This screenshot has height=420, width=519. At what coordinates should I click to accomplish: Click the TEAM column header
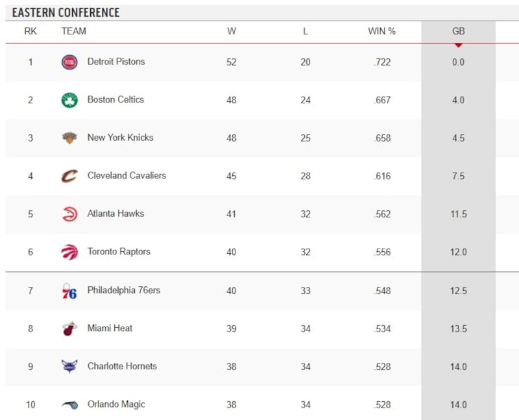[73, 31]
